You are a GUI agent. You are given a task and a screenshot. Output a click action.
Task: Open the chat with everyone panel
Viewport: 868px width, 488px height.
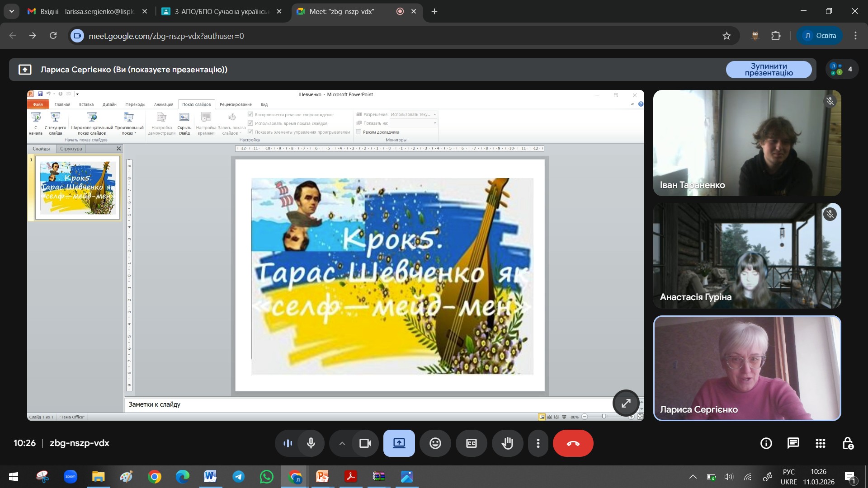pos(793,443)
